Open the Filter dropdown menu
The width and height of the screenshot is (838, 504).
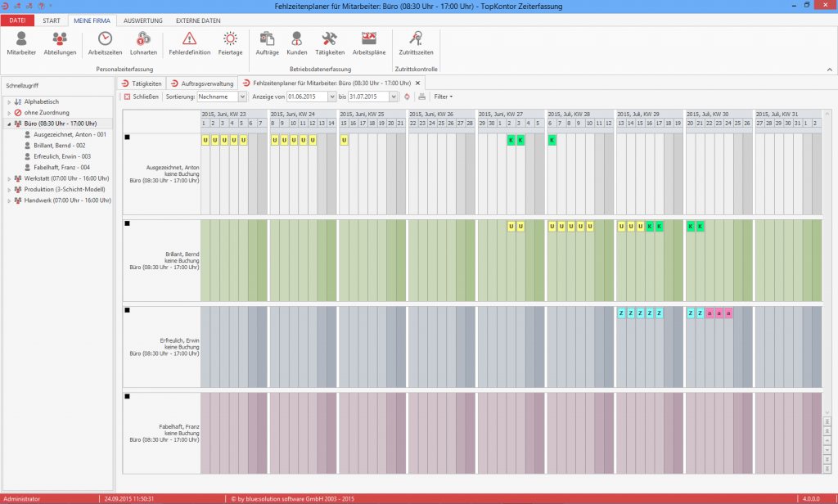click(x=443, y=97)
